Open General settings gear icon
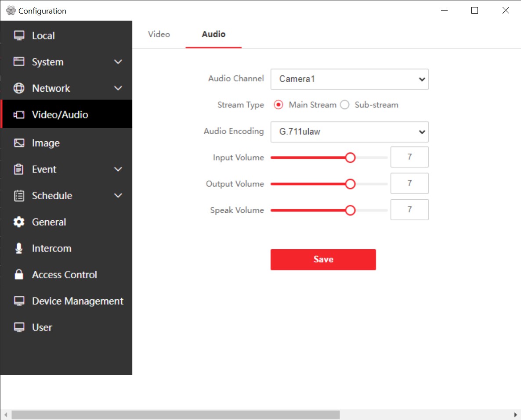 (x=19, y=222)
